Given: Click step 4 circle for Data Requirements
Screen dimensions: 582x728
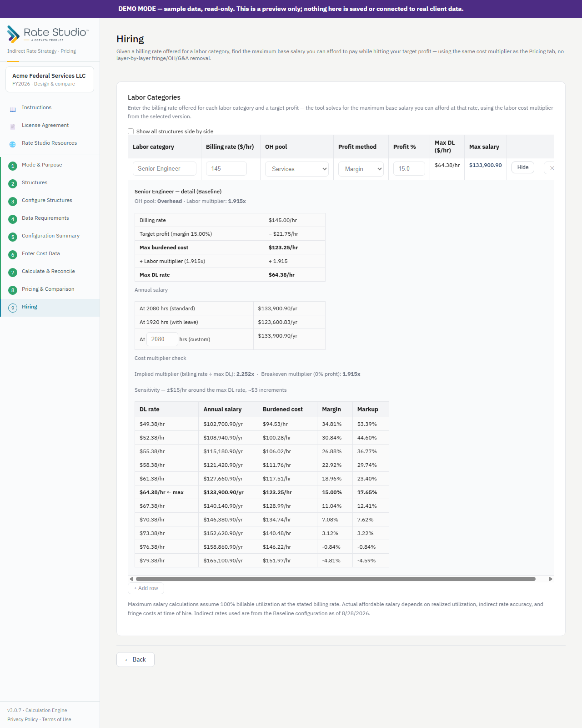Looking at the screenshot, I should click(13, 219).
